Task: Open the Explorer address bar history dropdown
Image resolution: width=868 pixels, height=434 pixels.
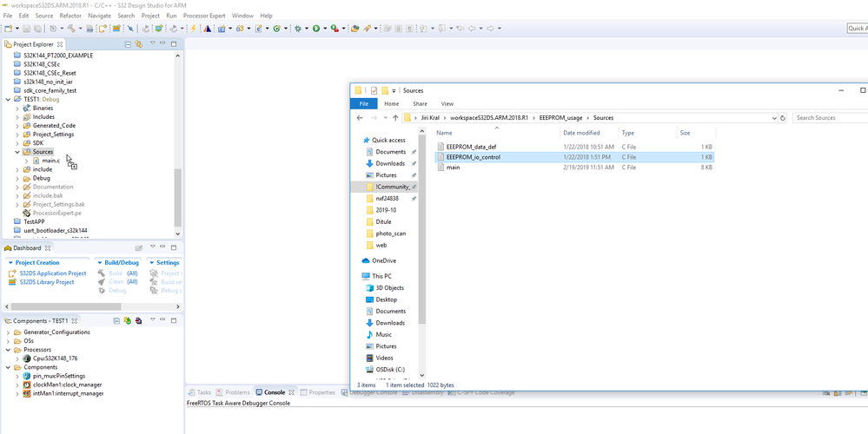Action: click(774, 118)
